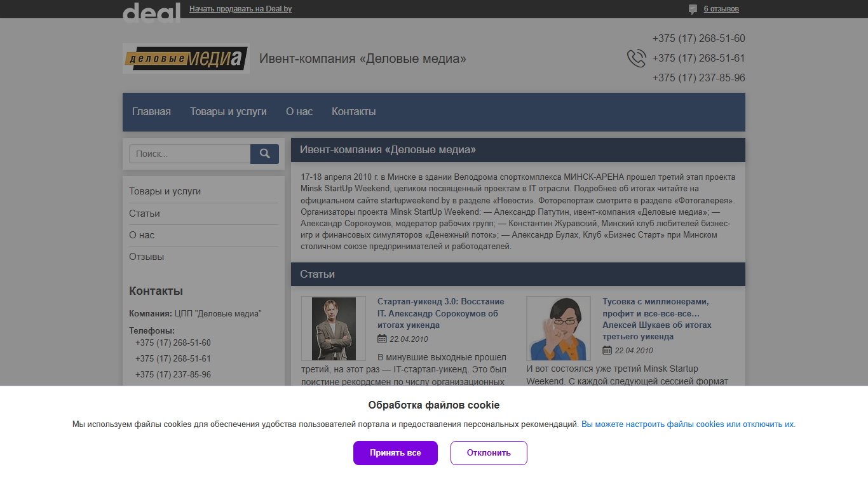868x488 pixels.
Task: Click sidebar contact phone +375 (17) 268-51-61
Action: 173,359
